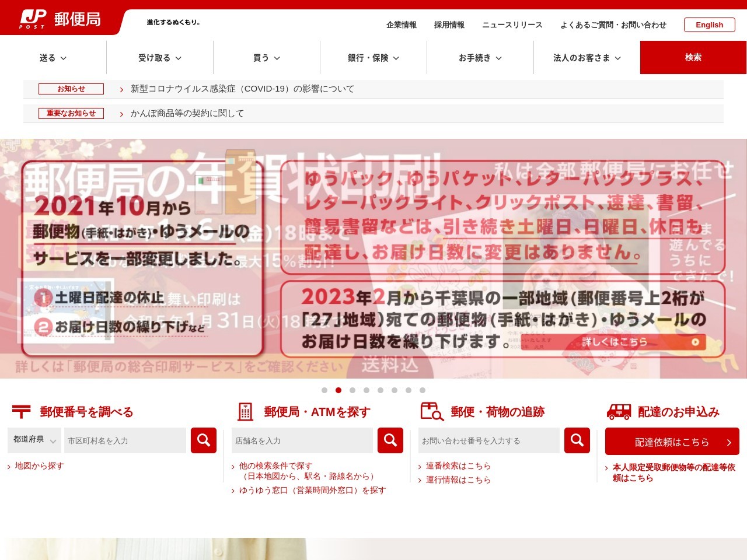Viewport: 747px width, 560px height.
Task: Select the eighth carousel dot
Action: (x=423, y=390)
